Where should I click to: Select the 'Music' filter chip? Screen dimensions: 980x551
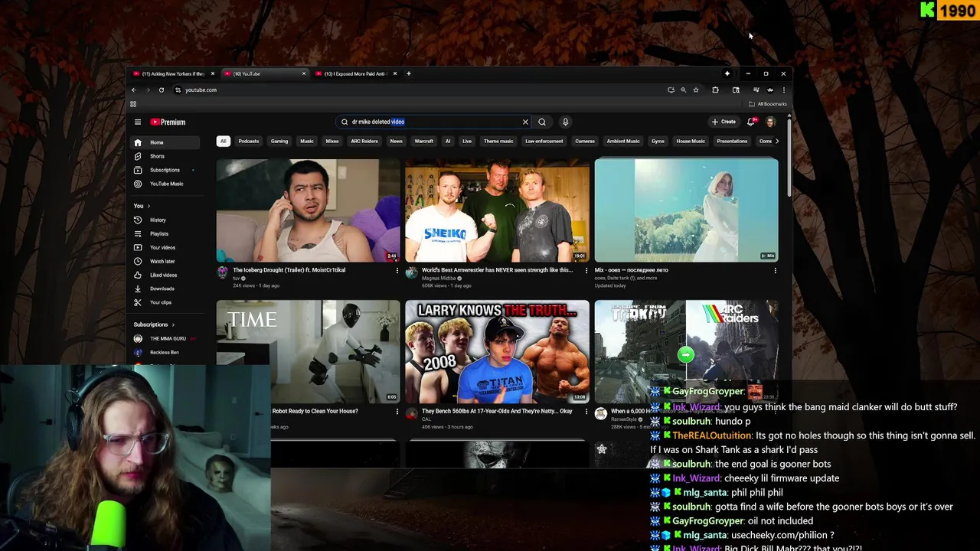click(x=307, y=141)
